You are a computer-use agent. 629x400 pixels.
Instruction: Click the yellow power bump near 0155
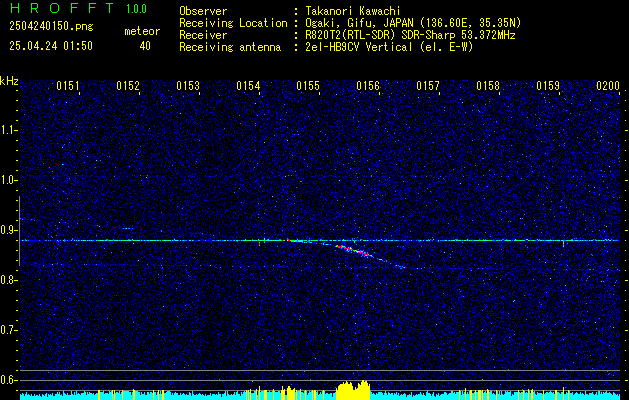pos(290,393)
